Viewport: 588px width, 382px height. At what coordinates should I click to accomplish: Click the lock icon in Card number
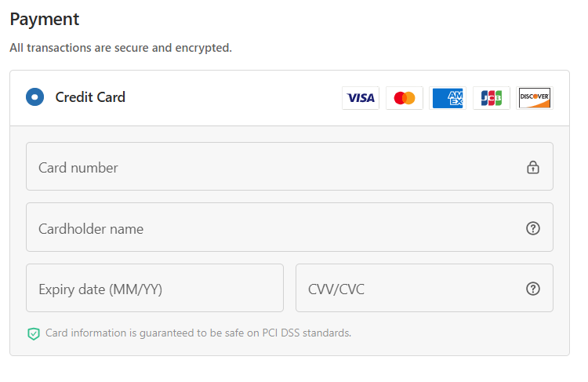point(533,167)
